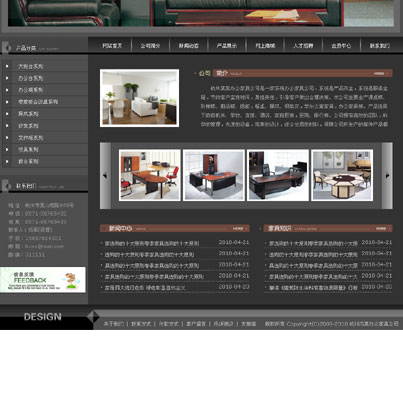Viewport: 403px width, 393px height.
Task: Click MORE link in 家具知识 header
Action: 382,229
